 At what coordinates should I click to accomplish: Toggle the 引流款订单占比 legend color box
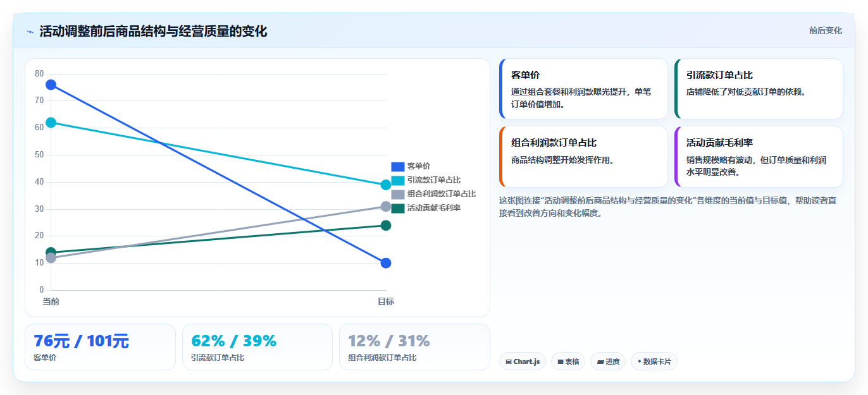pos(398,181)
